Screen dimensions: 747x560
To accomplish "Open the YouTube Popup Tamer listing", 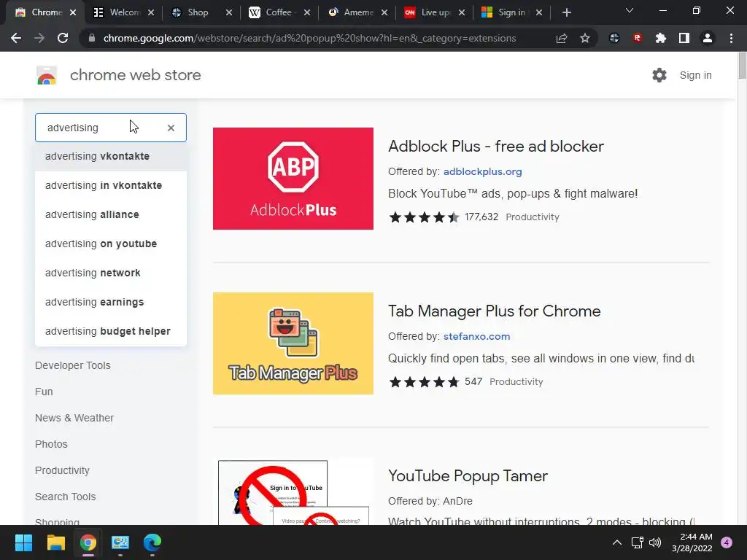I will coord(468,475).
